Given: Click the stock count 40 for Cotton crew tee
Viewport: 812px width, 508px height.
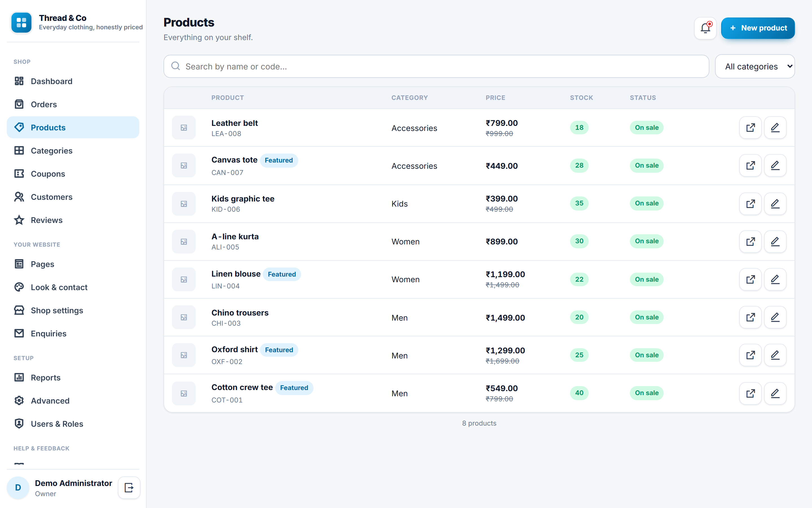Looking at the screenshot, I should pos(579,393).
